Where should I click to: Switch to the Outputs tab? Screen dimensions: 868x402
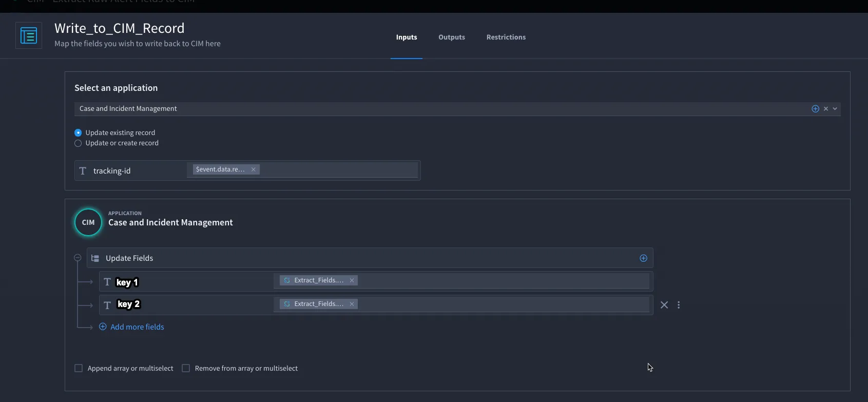click(452, 37)
